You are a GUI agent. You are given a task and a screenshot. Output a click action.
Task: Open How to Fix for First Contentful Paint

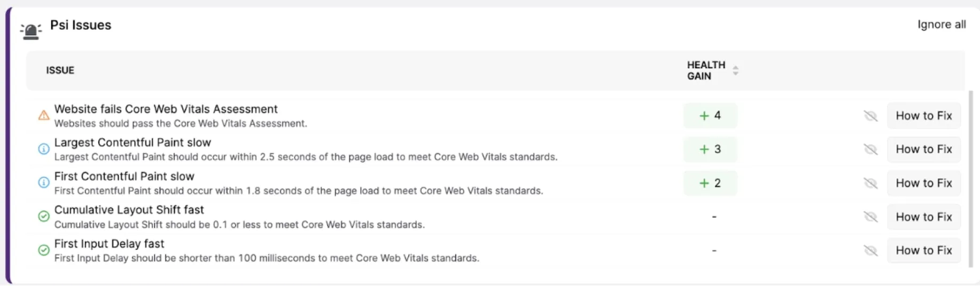coord(923,183)
